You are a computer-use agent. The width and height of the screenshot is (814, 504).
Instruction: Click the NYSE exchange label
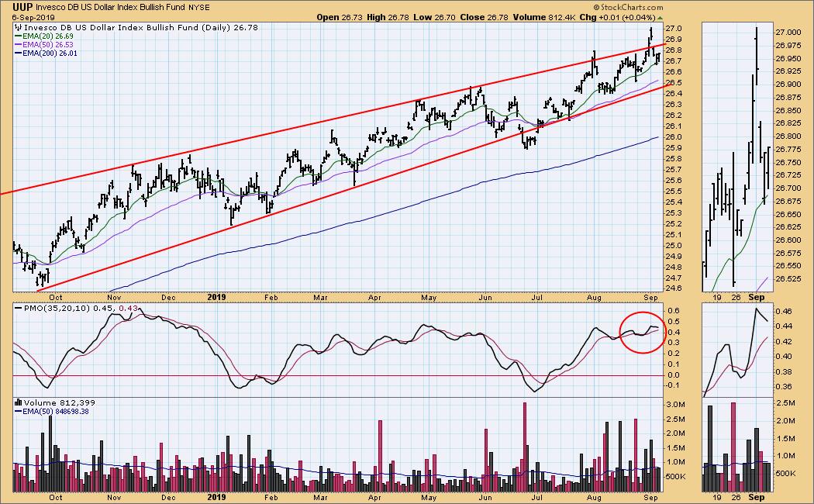(x=198, y=8)
